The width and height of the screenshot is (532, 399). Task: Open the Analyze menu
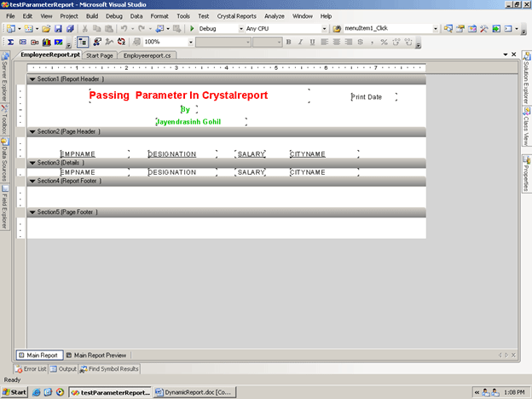point(275,16)
